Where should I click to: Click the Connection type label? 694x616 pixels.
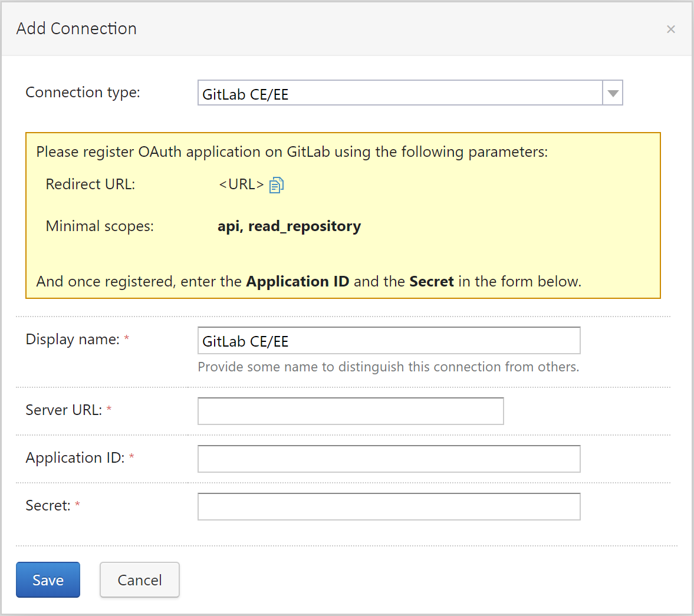click(83, 93)
